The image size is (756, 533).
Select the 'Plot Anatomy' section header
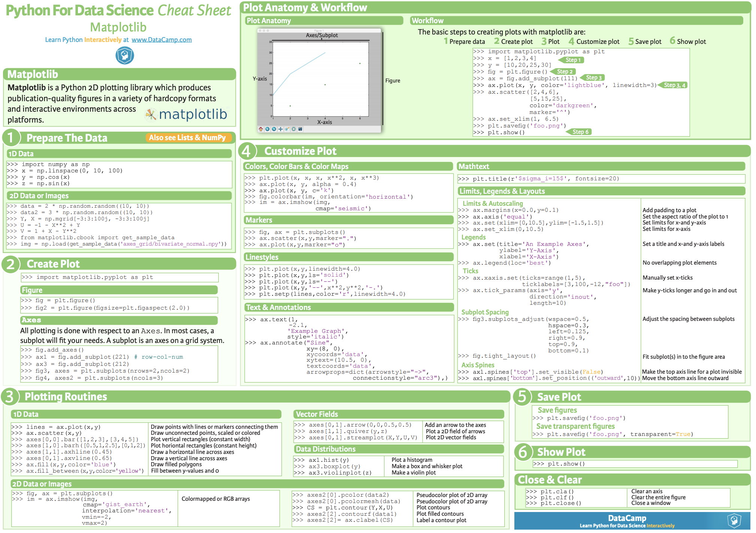pyautogui.click(x=324, y=21)
